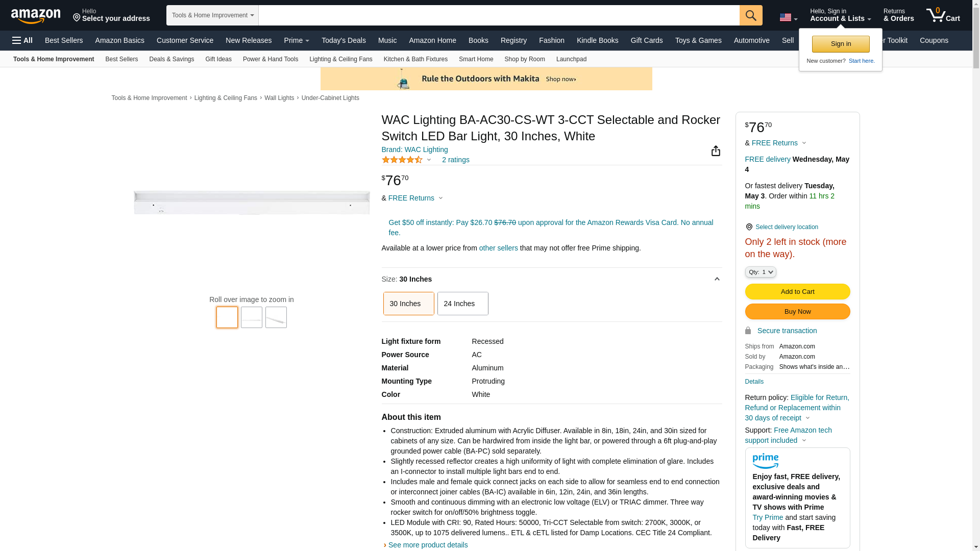This screenshot has width=980, height=551.
Task: Select the 24 Inches size option
Action: click(462, 304)
